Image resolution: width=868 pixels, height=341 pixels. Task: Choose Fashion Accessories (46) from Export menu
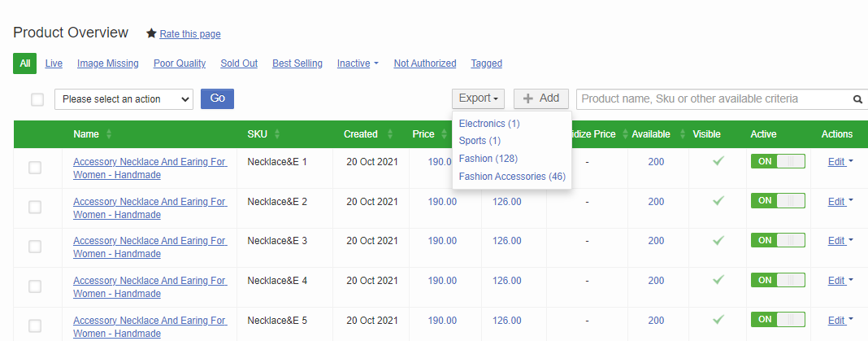[512, 176]
